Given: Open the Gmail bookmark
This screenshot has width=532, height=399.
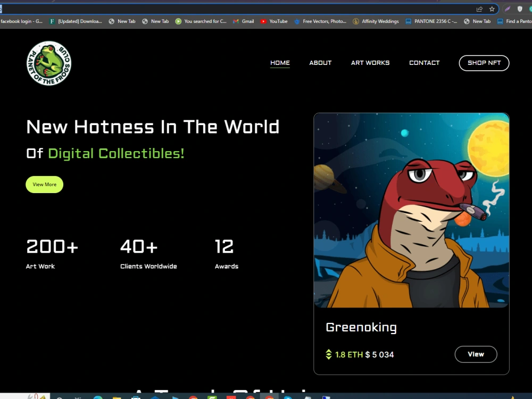Looking at the screenshot, I should (244, 21).
